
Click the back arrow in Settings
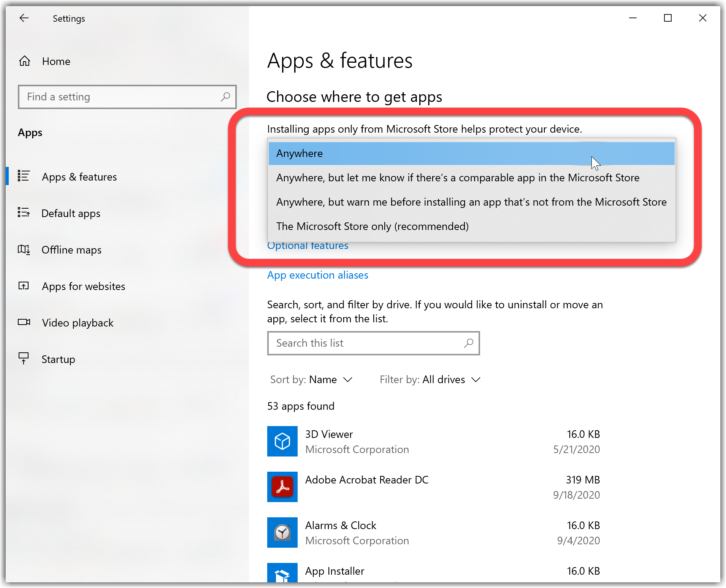click(x=24, y=18)
